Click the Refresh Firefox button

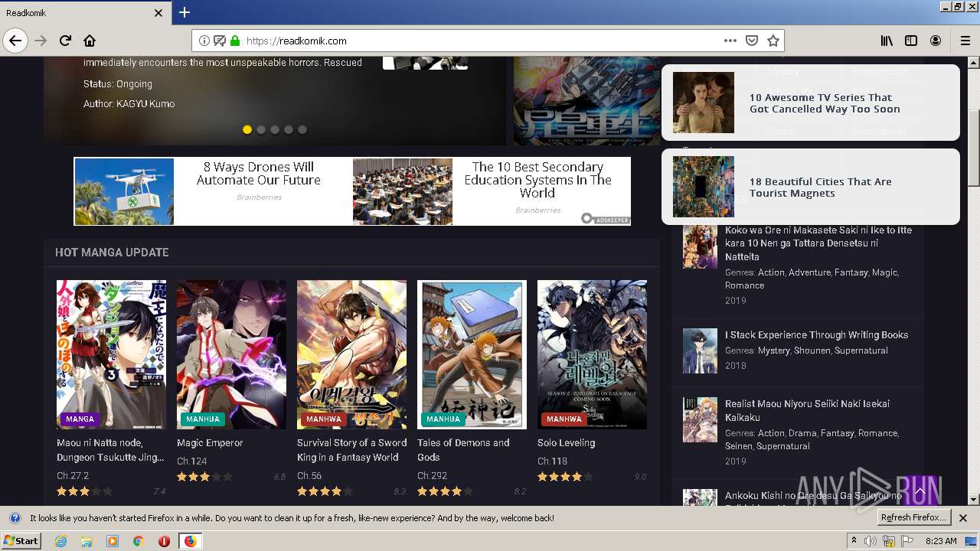tap(913, 518)
